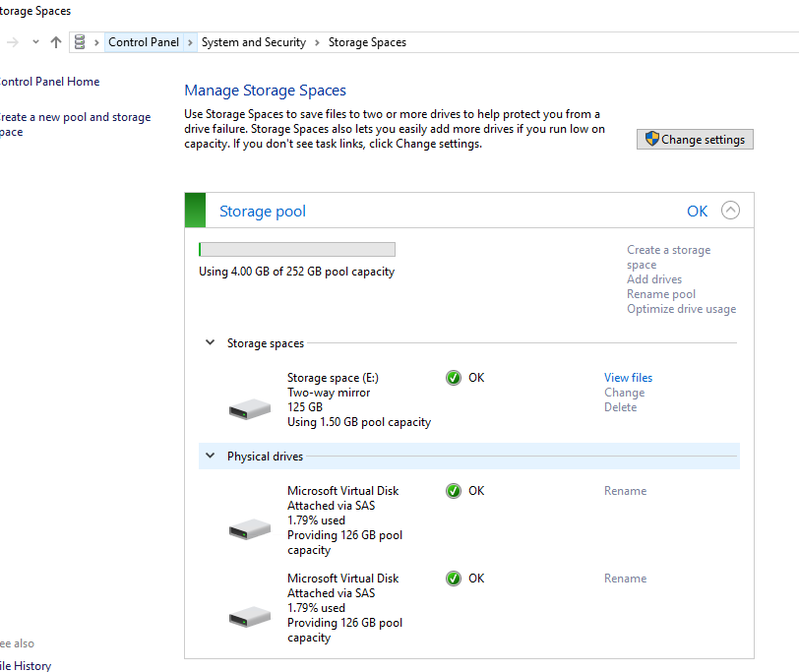Click the Change settings button
The image size is (799, 672).
coord(695,139)
